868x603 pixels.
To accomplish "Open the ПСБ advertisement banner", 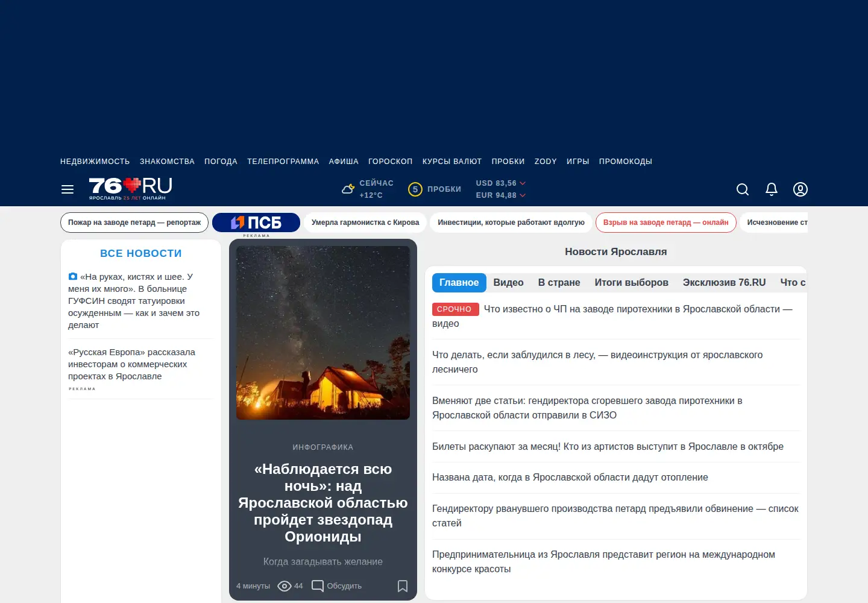I will tap(256, 223).
